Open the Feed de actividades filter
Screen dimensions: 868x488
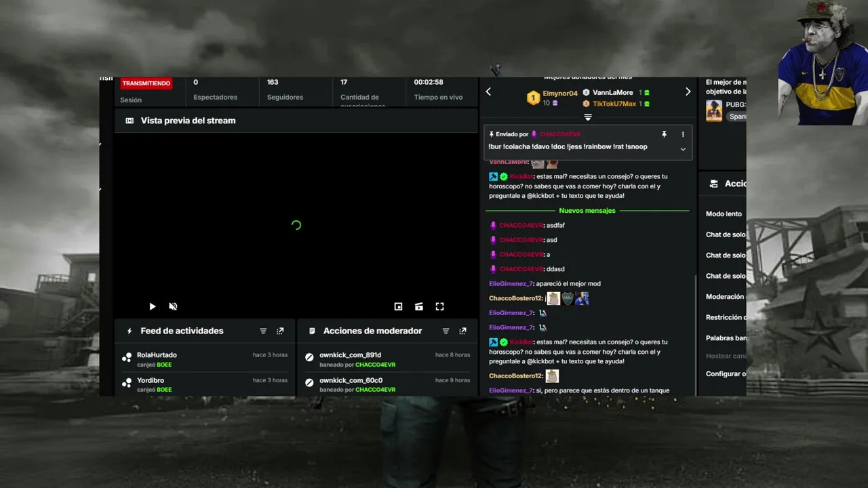pos(263,331)
